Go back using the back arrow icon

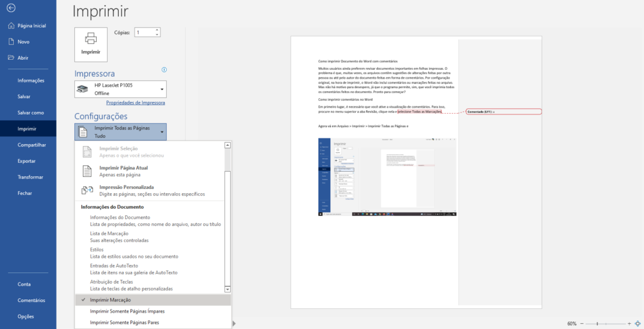pyautogui.click(x=11, y=8)
